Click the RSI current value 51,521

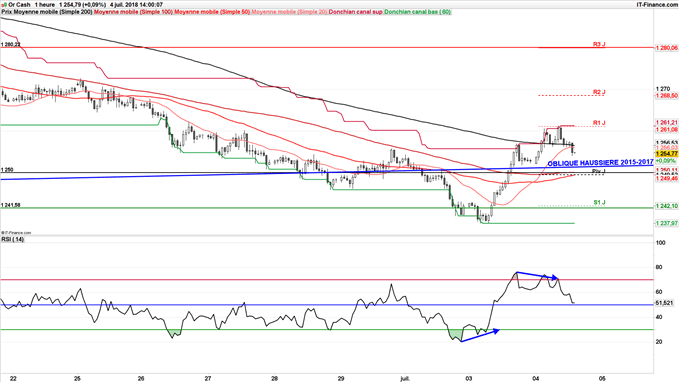pos(664,303)
